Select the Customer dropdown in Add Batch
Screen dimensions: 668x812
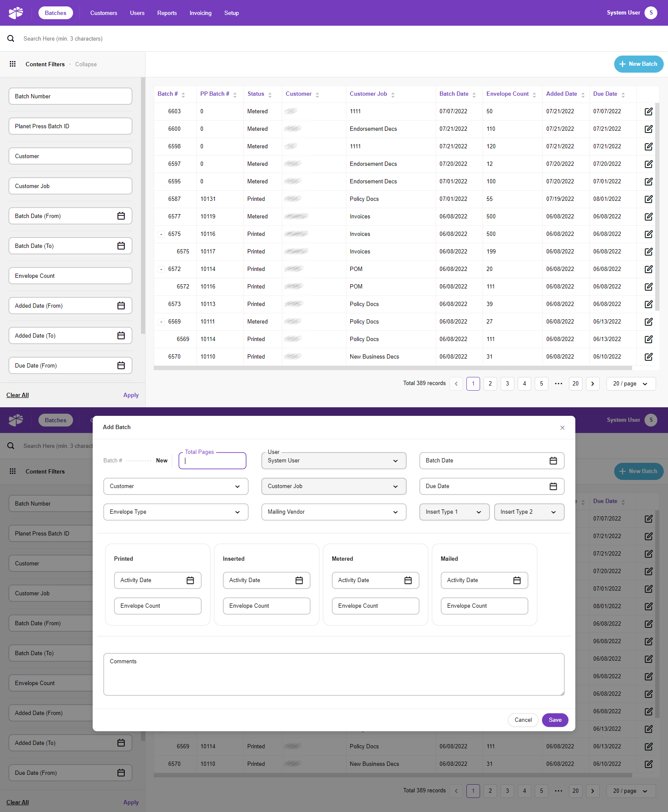176,486
